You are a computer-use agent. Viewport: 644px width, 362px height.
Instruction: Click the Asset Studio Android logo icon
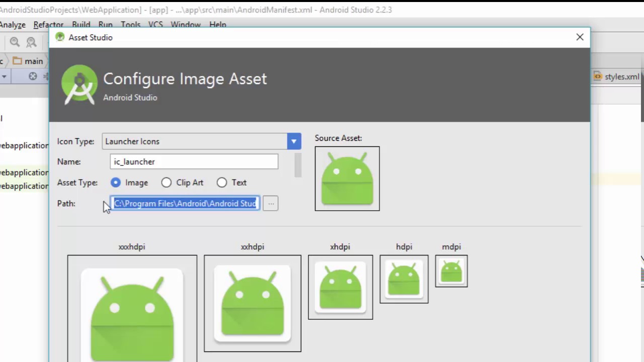click(59, 37)
